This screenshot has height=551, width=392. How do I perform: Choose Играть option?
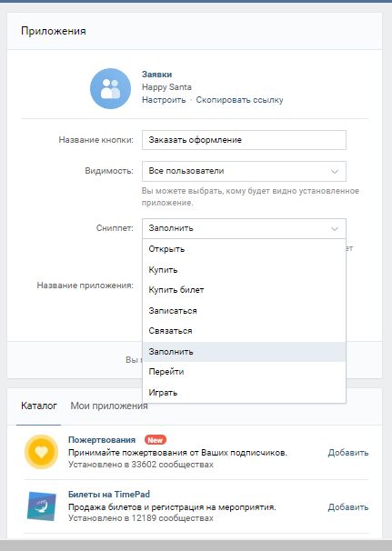click(244, 393)
